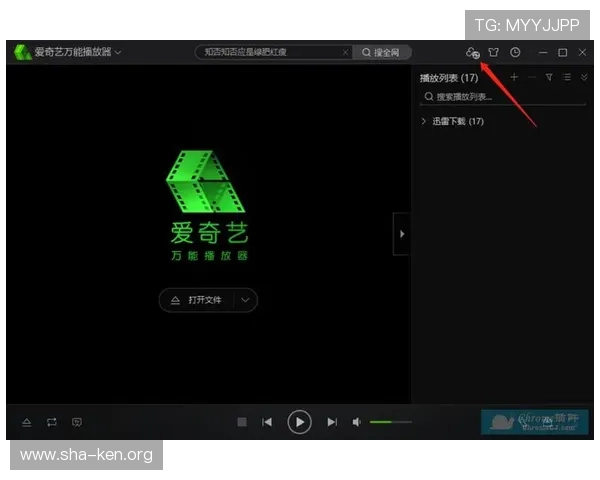Click the 搜全网 search button
This screenshot has width=600, height=480.
[381, 52]
